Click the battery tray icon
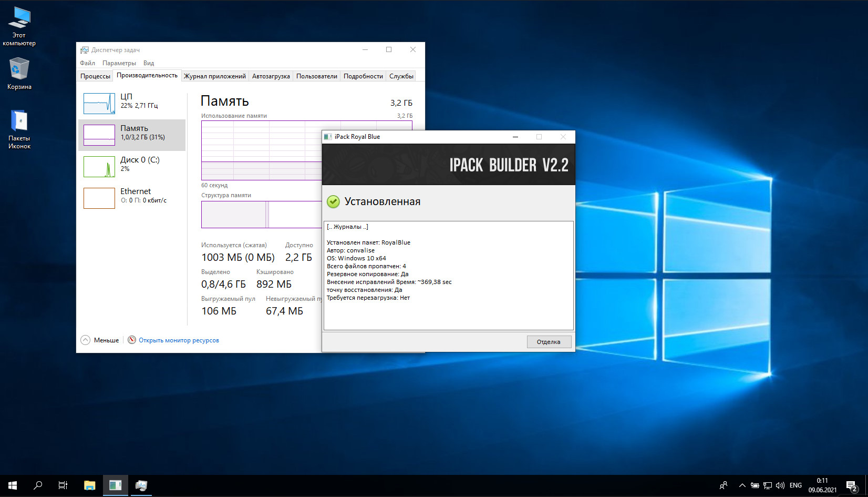 click(x=755, y=485)
